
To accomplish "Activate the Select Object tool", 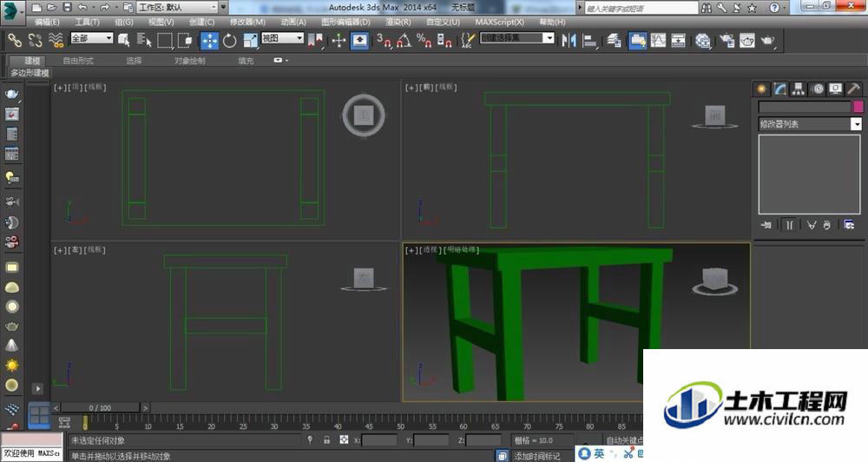I will tap(123, 40).
